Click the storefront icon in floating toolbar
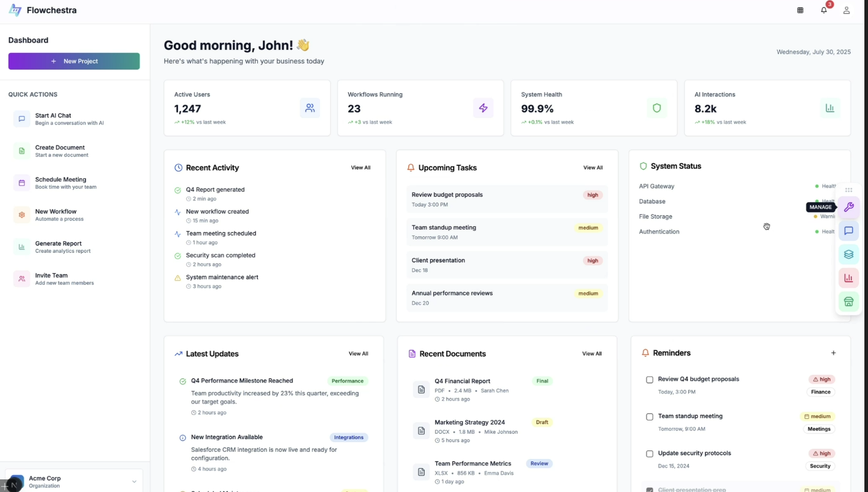 pos(848,302)
